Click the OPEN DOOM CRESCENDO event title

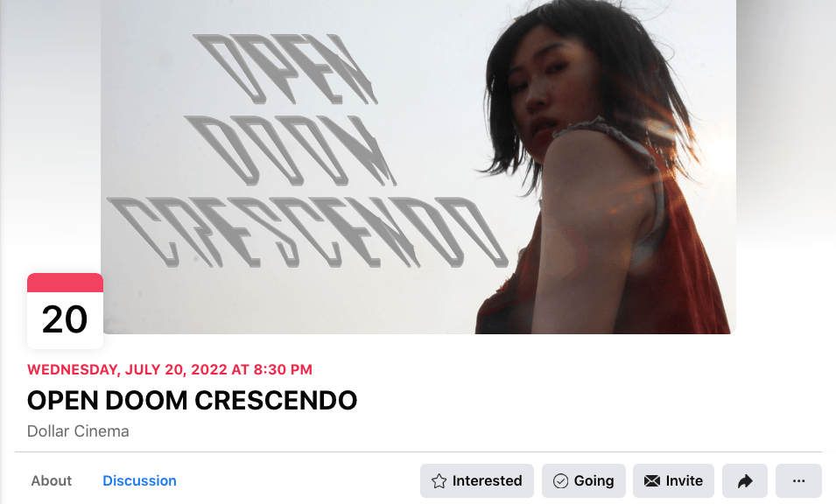coord(192,400)
